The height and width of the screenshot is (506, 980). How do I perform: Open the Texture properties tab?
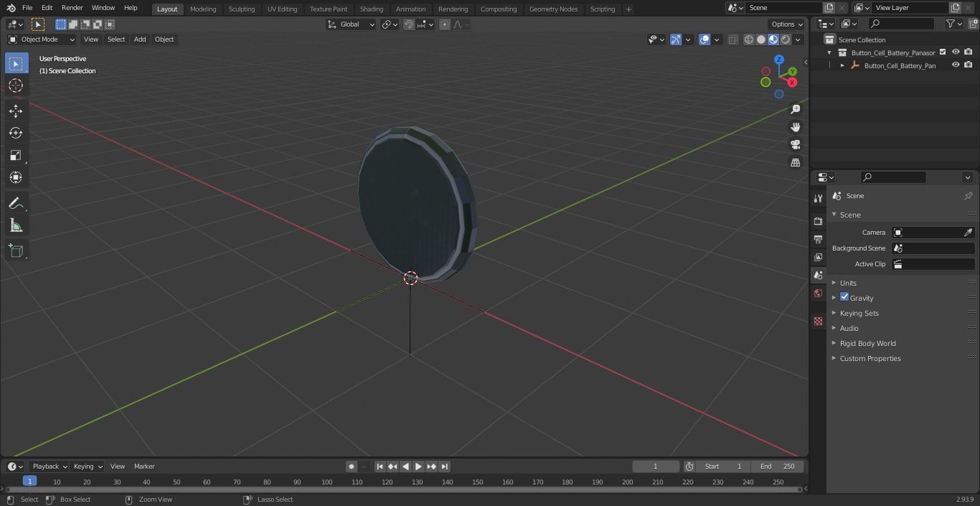(x=818, y=322)
